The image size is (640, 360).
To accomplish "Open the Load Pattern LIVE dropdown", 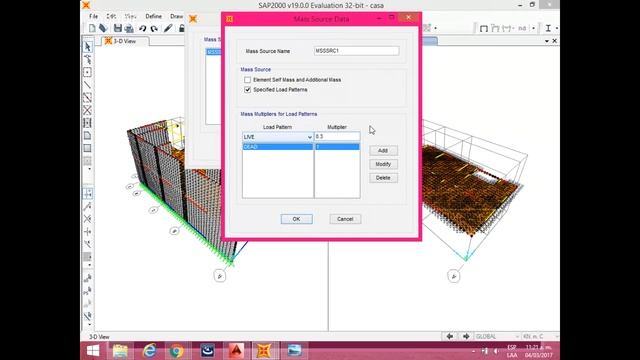I will pos(309,137).
